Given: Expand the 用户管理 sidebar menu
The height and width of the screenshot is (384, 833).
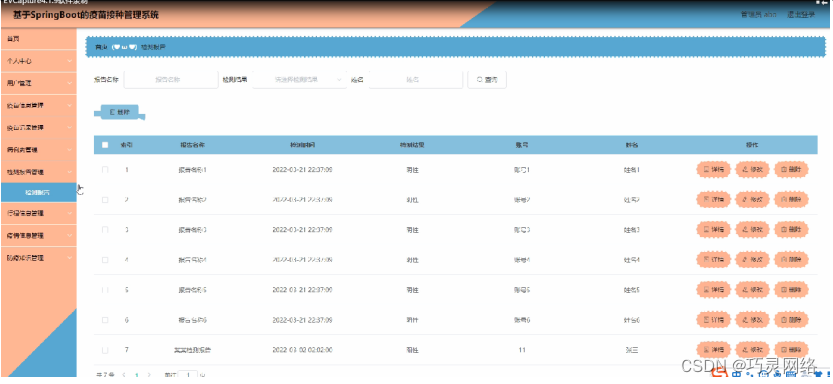Looking at the screenshot, I should click(38, 83).
